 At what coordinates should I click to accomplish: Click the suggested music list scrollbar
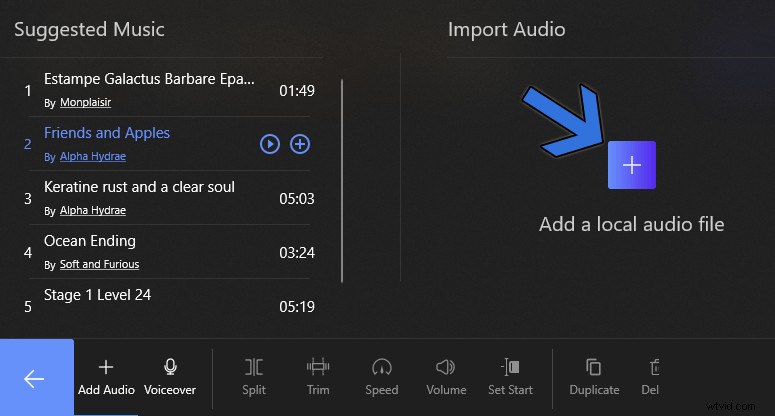point(342,180)
